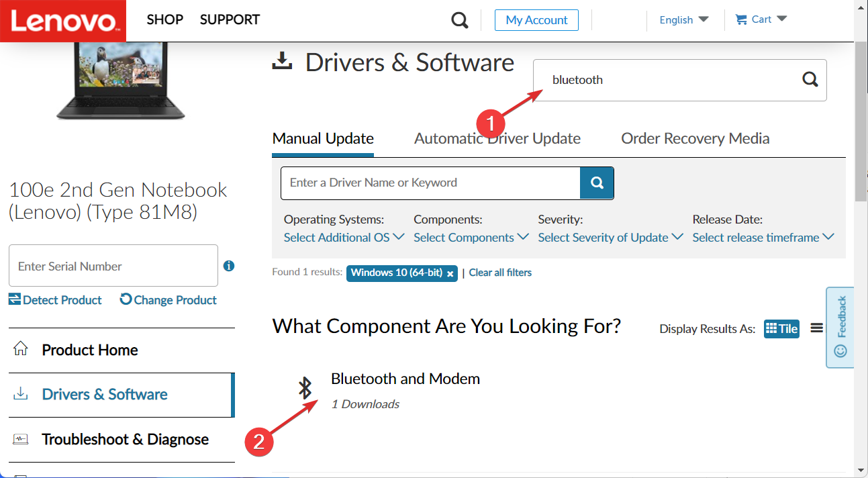Expand Select Additional OS dropdown

pyautogui.click(x=344, y=238)
